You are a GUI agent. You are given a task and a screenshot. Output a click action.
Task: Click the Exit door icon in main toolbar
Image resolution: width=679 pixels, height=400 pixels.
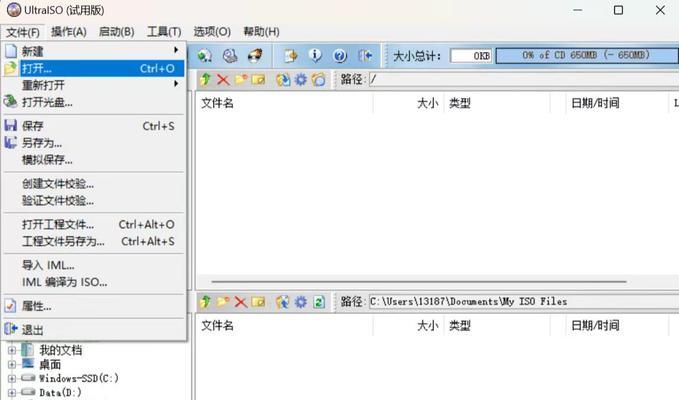point(365,55)
